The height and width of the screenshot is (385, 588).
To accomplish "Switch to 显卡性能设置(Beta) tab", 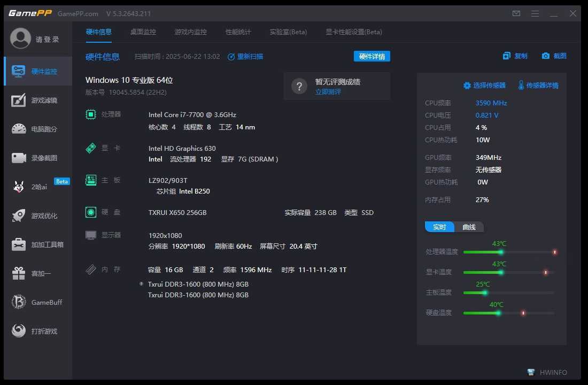I will point(354,32).
